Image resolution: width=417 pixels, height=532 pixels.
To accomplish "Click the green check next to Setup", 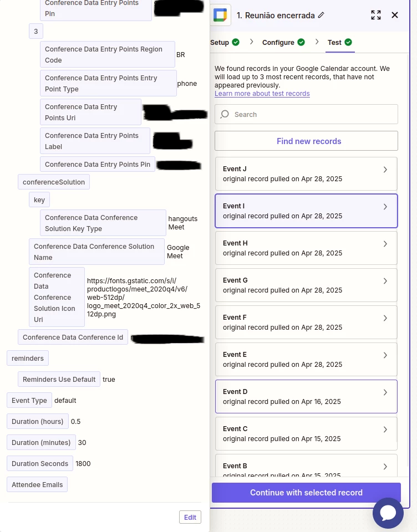I will (x=236, y=42).
